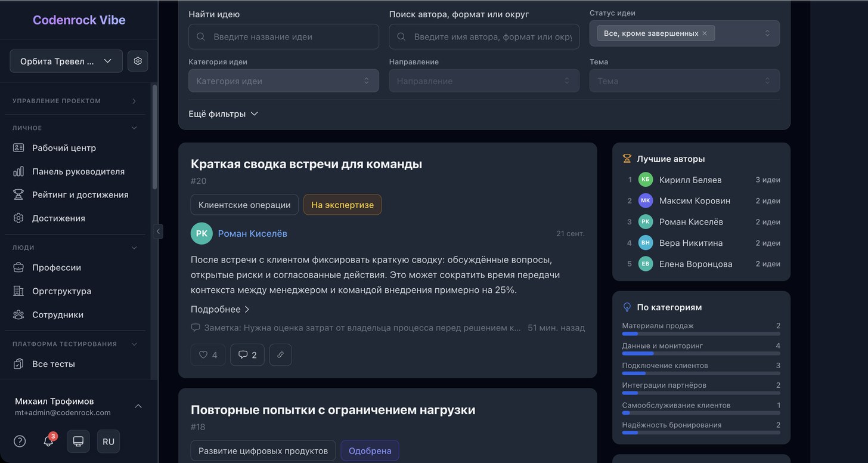Open the Орбита Тревел project selector

click(x=66, y=61)
